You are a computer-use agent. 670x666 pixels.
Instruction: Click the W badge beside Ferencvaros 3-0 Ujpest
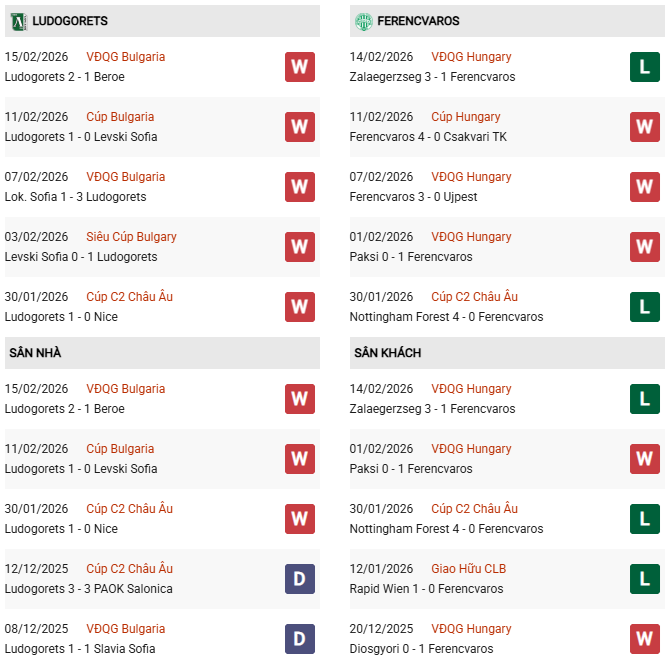[x=645, y=187]
